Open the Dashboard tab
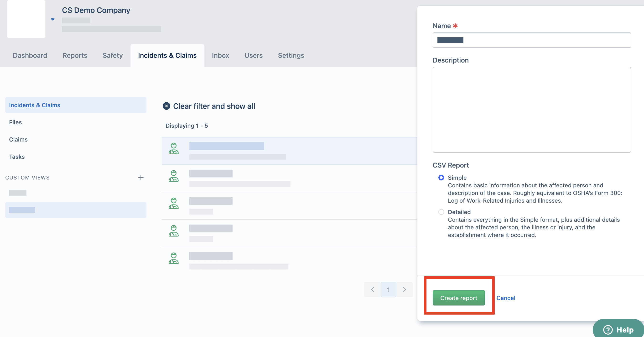 pyautogui.click(x=30, y=55)
